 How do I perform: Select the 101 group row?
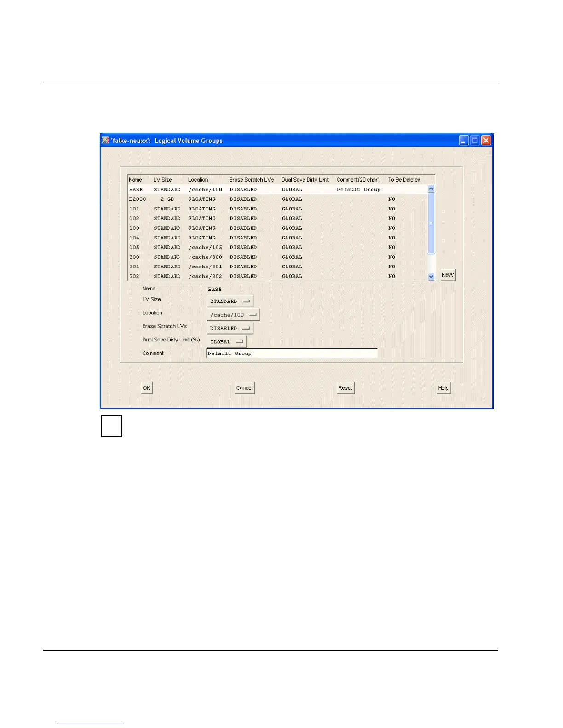(277, 209)
